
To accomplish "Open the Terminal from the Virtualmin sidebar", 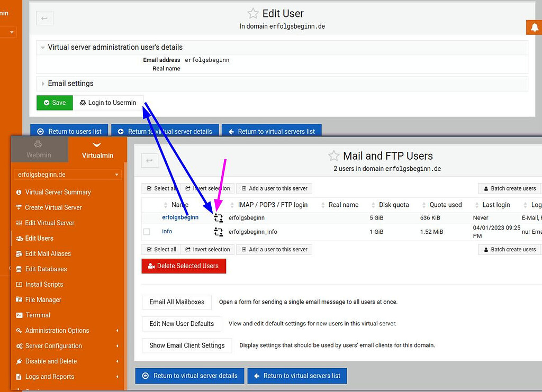I will 38,315.
